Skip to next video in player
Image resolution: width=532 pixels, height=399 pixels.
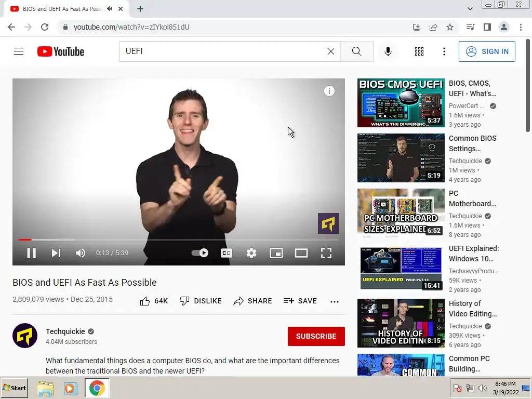56,253
